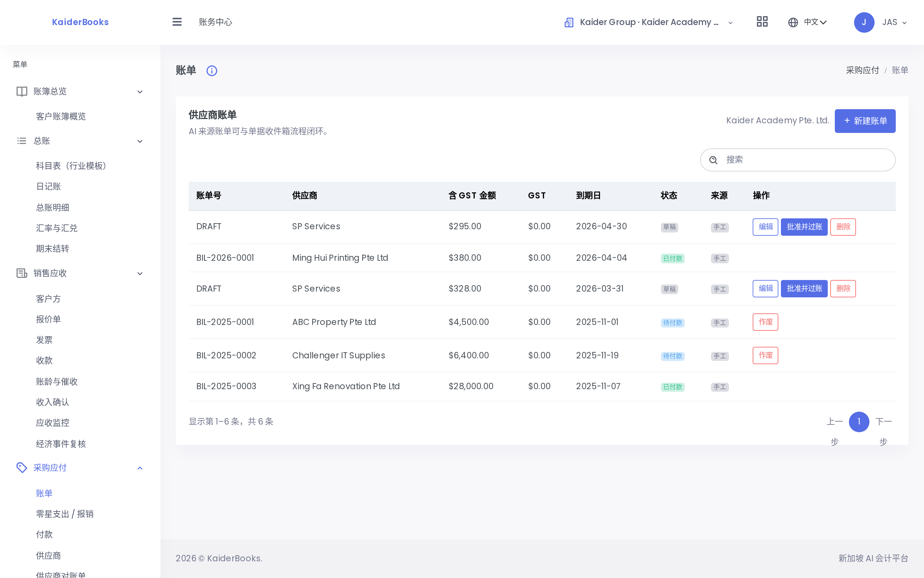Click 作废 for BIL-2025-0001
The height and width of the screenshot is (578, 924).
coord(765,322)
